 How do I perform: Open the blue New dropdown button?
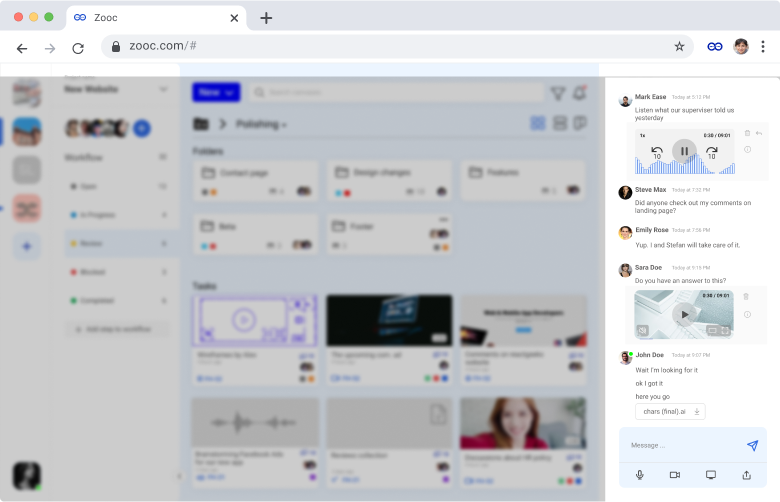coord(216,92)
